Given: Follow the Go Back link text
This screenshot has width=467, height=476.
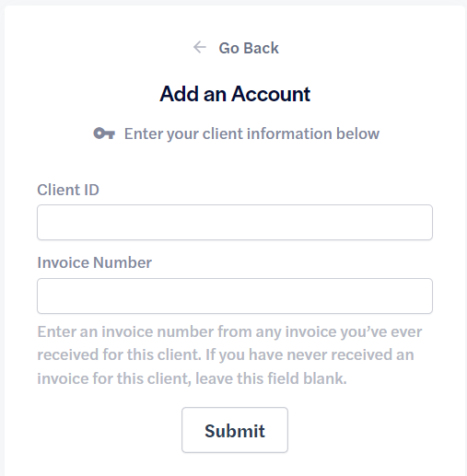Looking at the screenshot, I should tap(249, 48).
